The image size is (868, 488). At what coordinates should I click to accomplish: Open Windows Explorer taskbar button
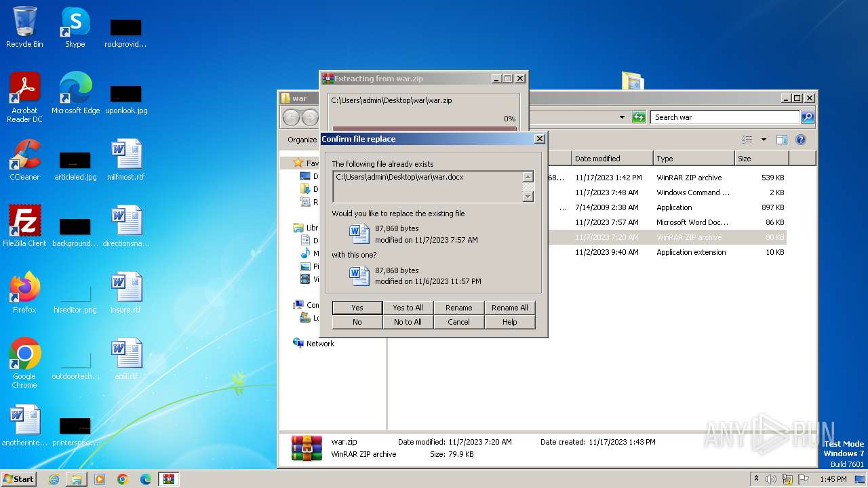coord(77,479)
